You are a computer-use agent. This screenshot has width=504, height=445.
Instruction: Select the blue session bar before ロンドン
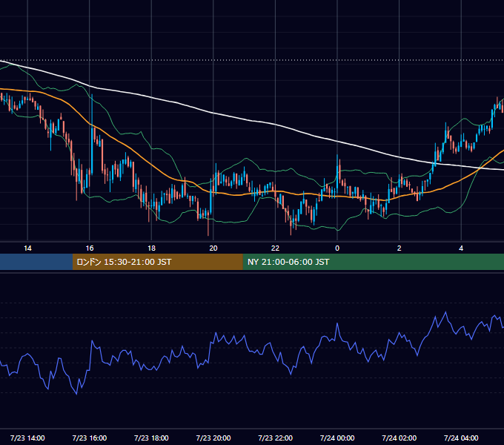pos(36,262)
